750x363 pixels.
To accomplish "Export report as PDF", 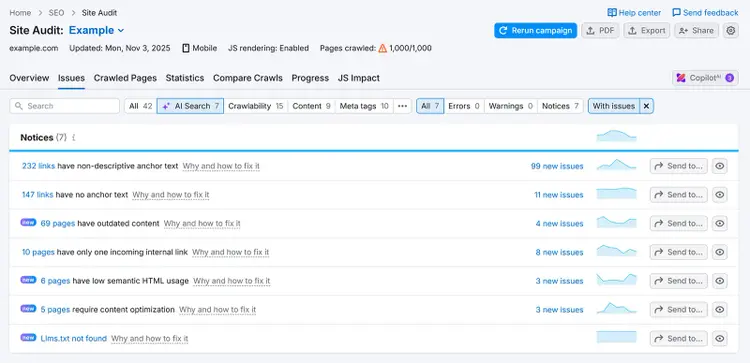I will tap(600, 31).
